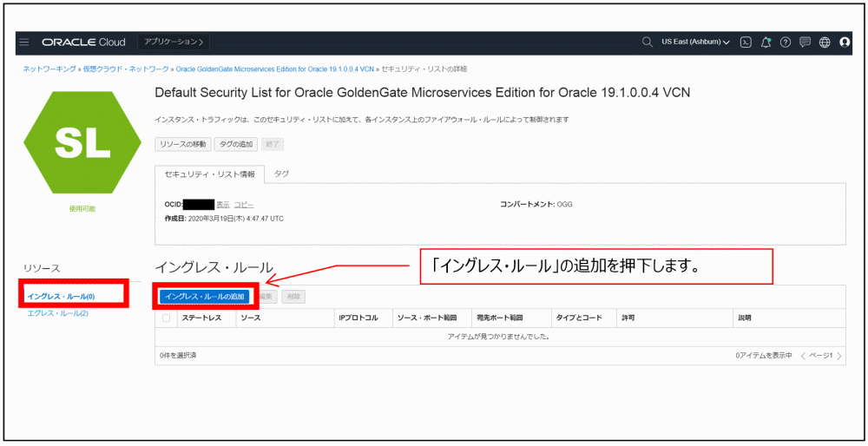
Task: Select エグレス・ルール(2) in resources
Action: (x=57, y=313)
